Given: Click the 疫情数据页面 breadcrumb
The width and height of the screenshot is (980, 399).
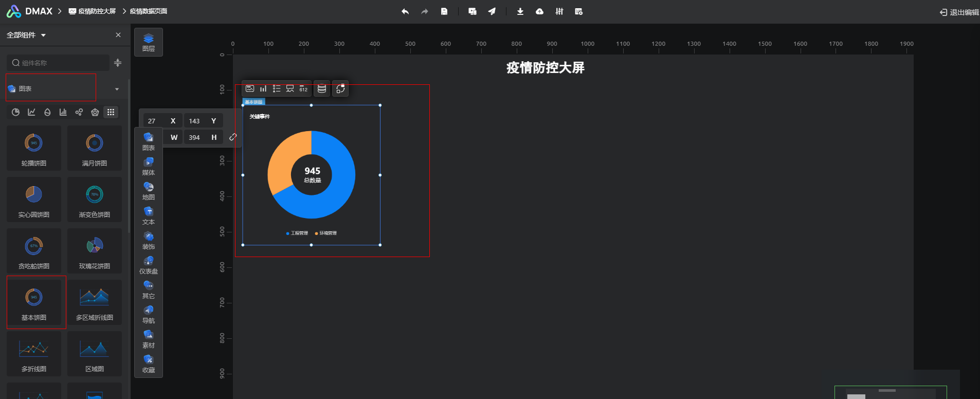Looking at the screenshot, I should (x=149, y=11).
